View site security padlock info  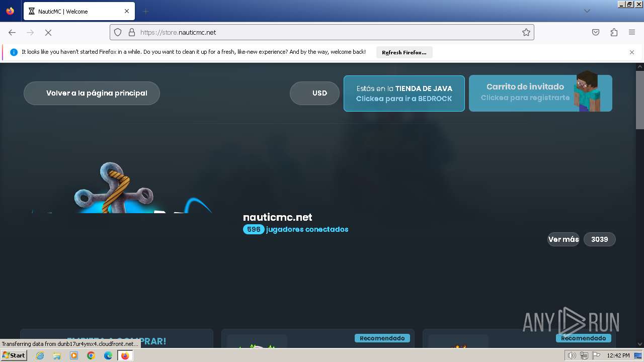pos(132,32)
